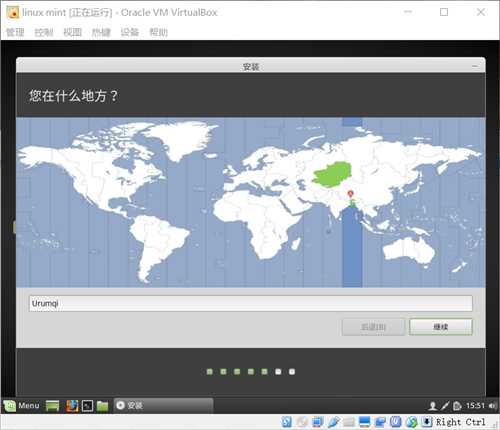Click the greyed optical disc status icon
Viewport: 500px width, 430px height.
302,422
